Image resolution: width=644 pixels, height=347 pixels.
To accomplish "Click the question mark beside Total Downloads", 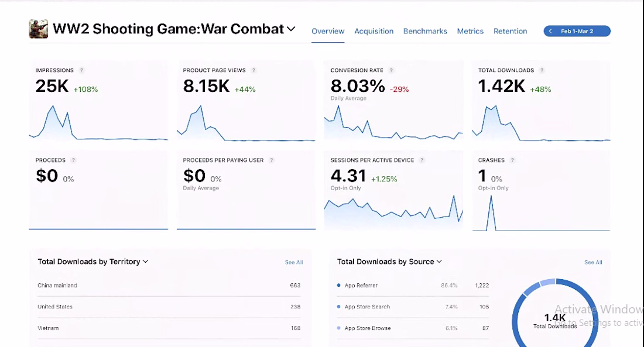I will tap(542, 70).
